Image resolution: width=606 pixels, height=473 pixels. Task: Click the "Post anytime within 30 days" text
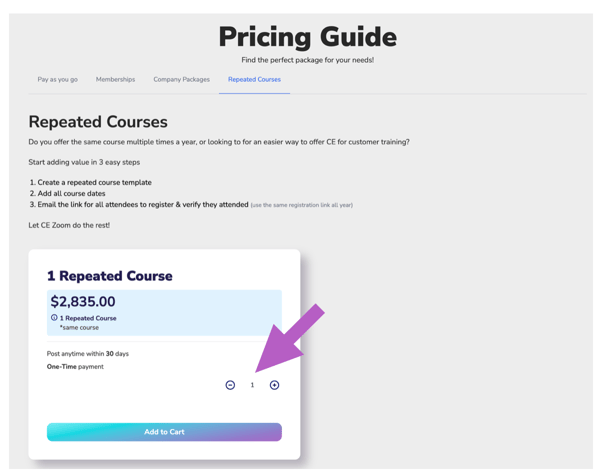point(88,354)
